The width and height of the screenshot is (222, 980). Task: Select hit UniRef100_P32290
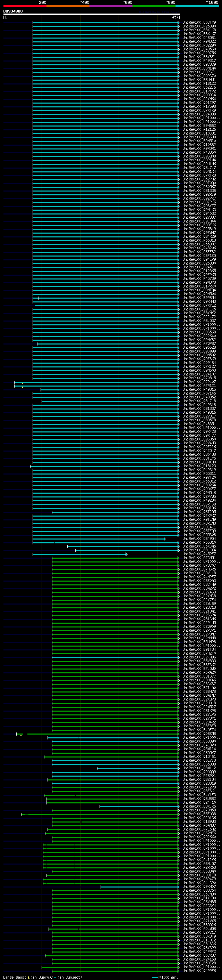pyautogui.click(x=199, y=45)
